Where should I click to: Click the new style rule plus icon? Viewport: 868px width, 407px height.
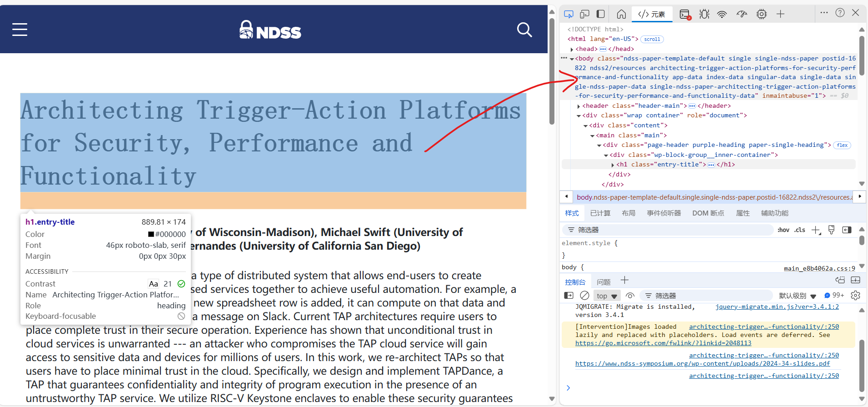816,230
